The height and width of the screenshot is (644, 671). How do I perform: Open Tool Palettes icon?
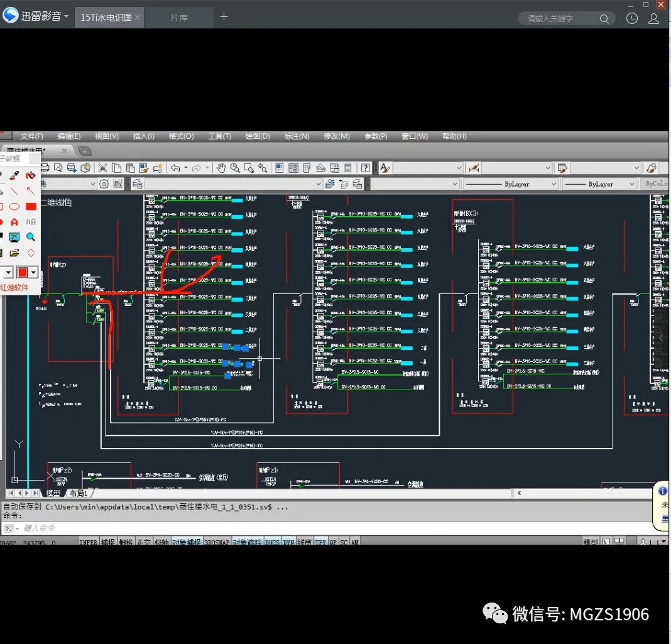click(307, 168)
